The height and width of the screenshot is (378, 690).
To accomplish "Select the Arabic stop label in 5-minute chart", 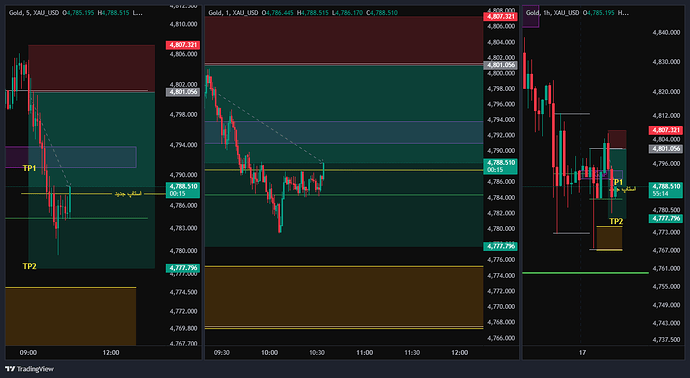I will (x=128, y=194).
